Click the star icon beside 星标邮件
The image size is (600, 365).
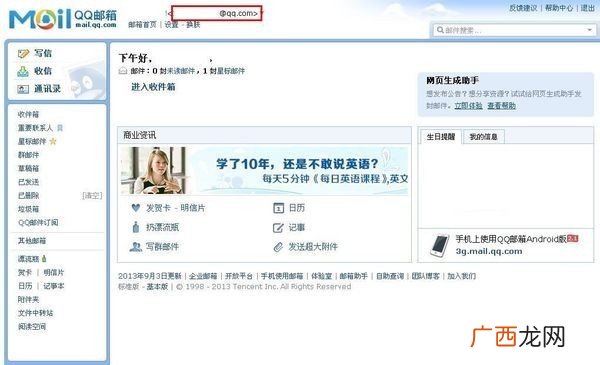coord(53,142)
